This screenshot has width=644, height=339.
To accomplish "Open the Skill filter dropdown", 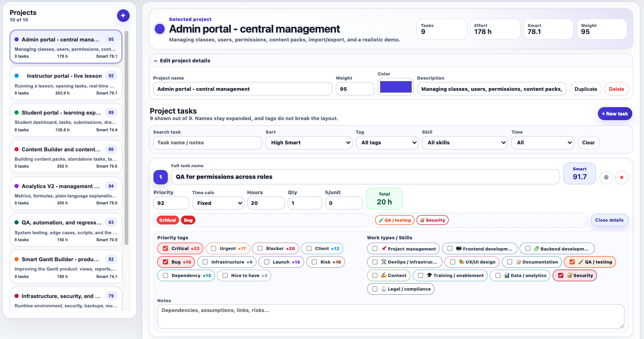I will pos(464,142).
